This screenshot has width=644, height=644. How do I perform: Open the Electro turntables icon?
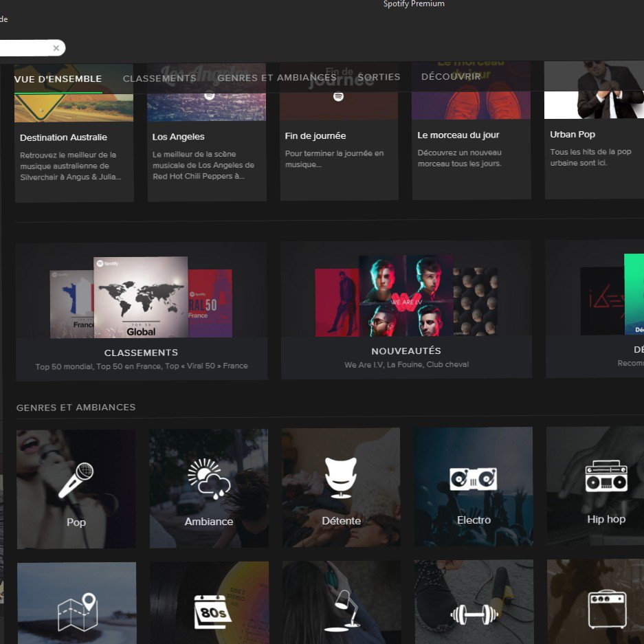pos(473,479)
